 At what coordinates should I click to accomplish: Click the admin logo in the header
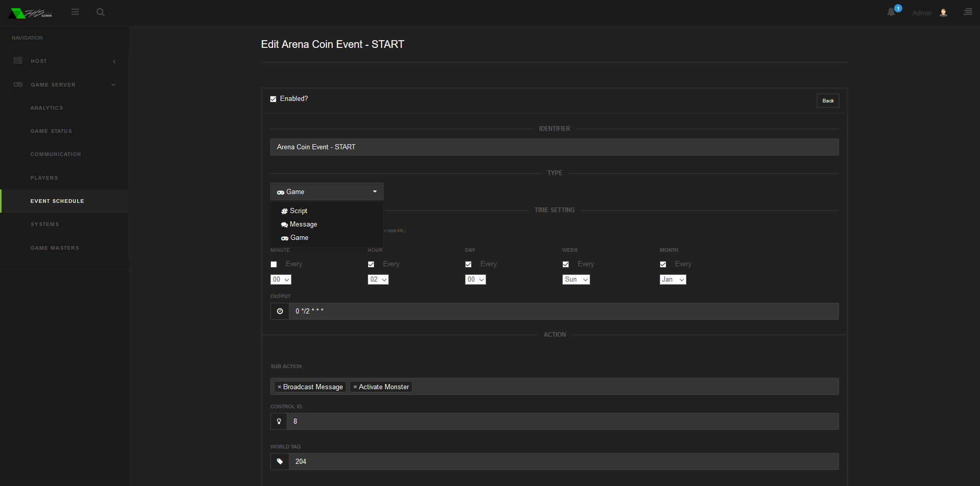pos(31,13)
